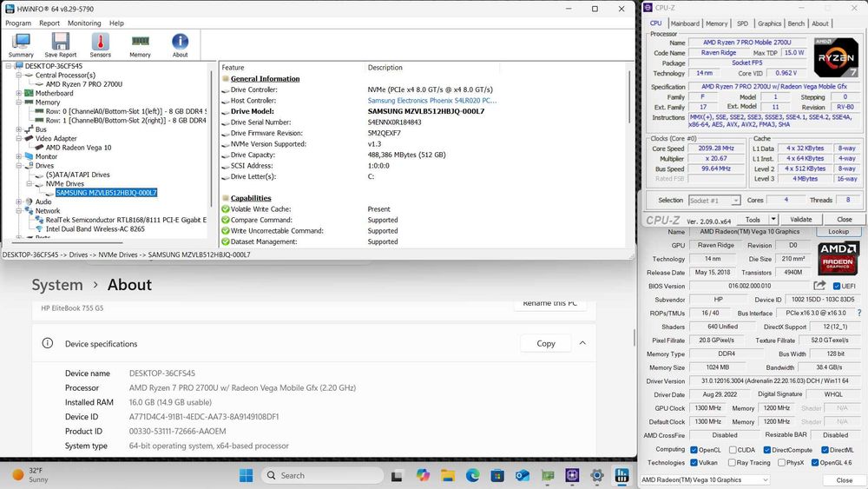Open the HWiNFO Summary toolbar icon
Image resolution: width=868 pixels, height=489 pixels.
(21, 45)
